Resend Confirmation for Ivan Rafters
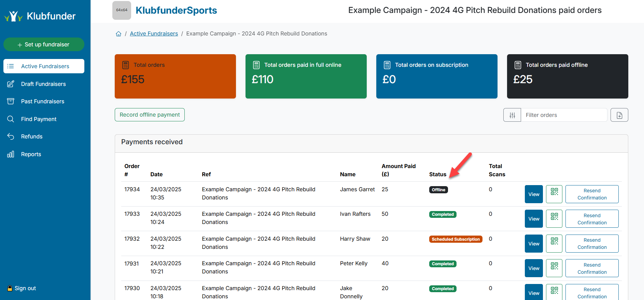This screenshot has height=300, width=644. point(592,219)
